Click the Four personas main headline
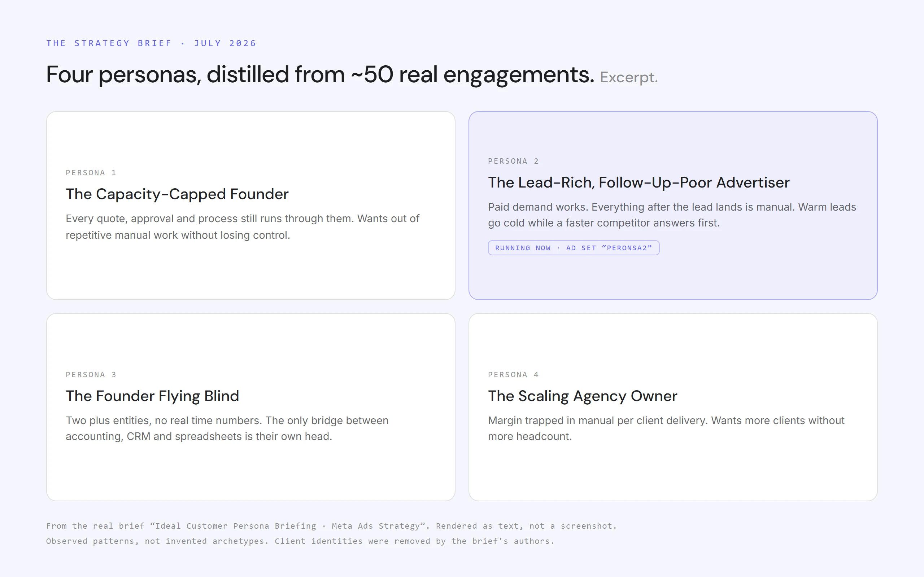 [x=320, y=75]
